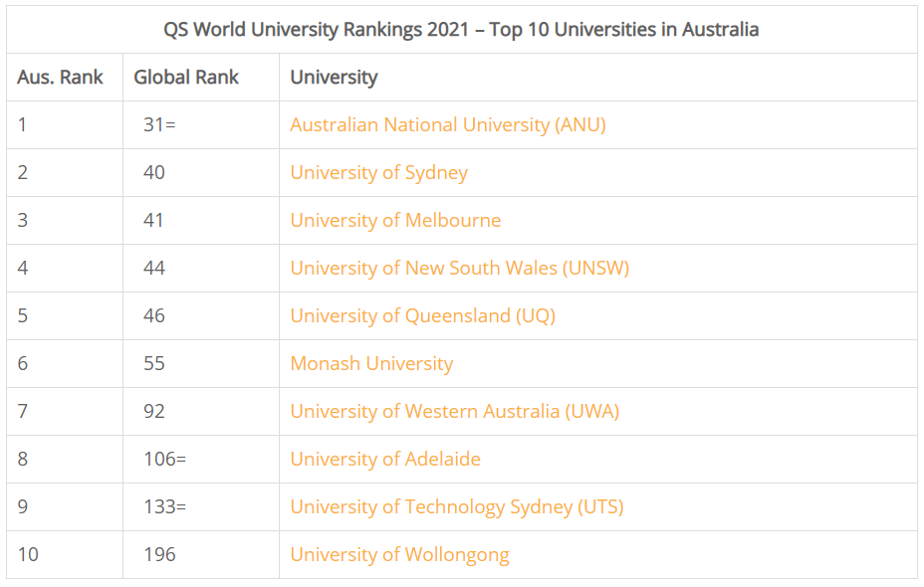Follow the University of New South Wales link
The height and width of the screenshot is (587, 924).
coord(459,269)
